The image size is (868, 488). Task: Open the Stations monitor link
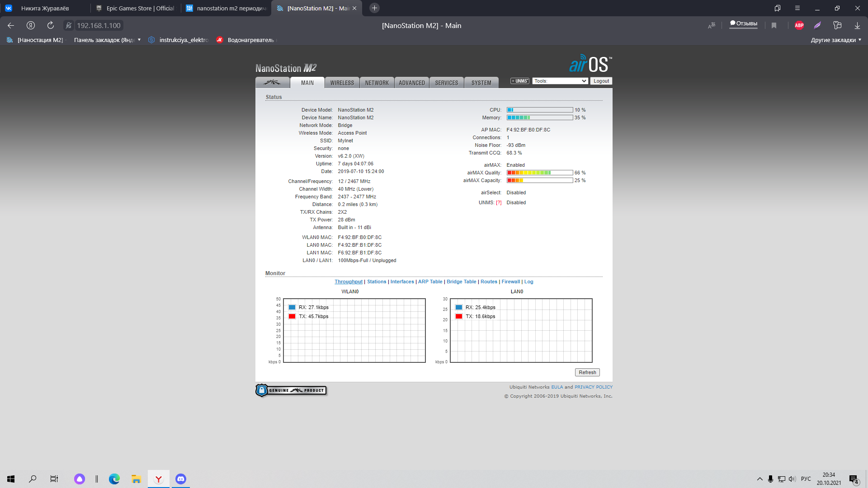[x=377, y=282]
